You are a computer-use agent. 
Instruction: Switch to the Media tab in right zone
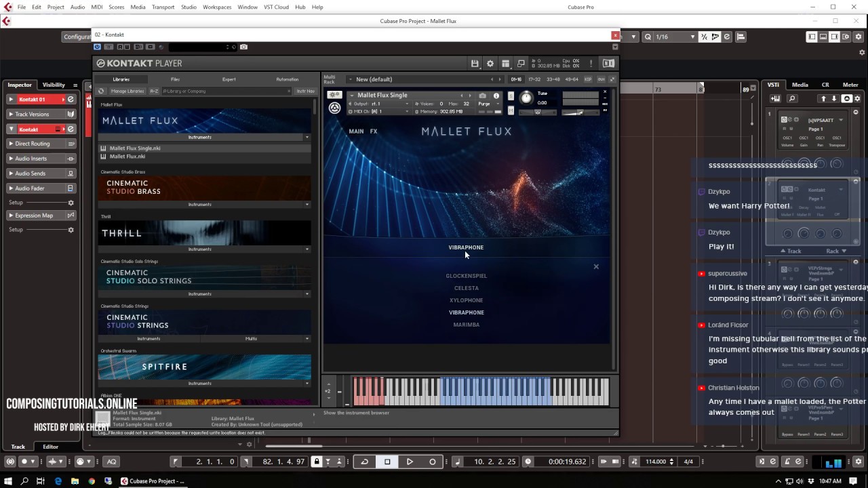(x=800, y=85)
